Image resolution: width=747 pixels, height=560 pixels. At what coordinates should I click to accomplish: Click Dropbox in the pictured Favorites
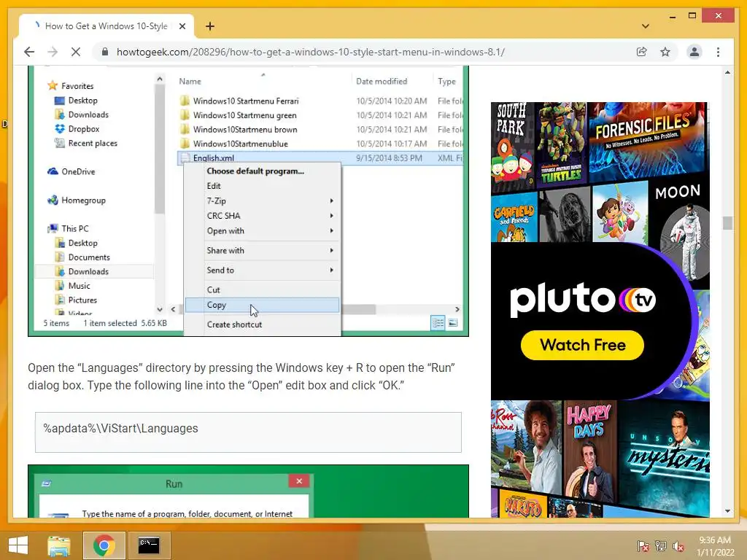click(77, 129)
